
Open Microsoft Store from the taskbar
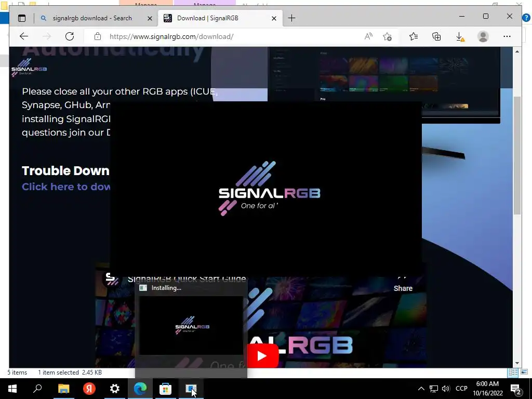166,389
